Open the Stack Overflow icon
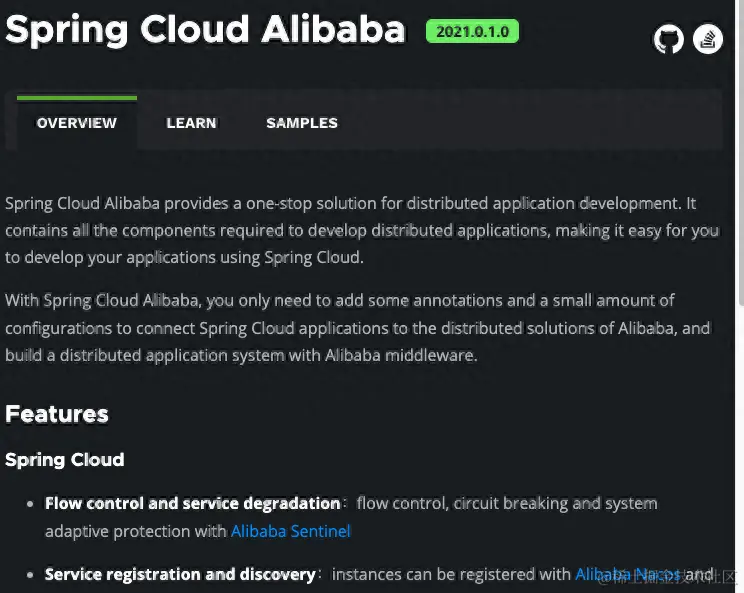 point(708,40)
